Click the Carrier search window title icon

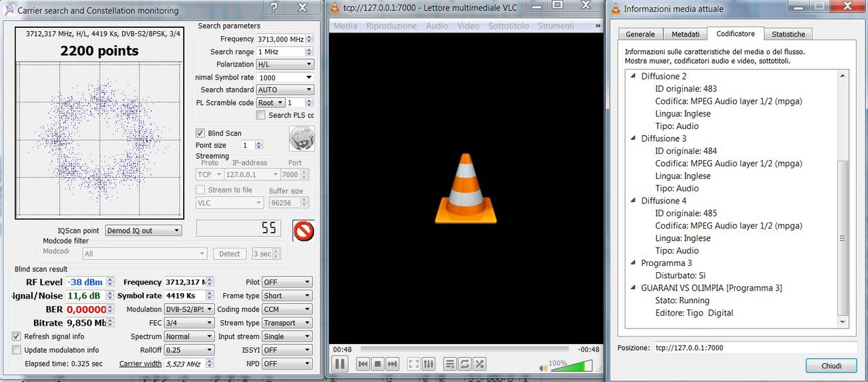[9, 10]
